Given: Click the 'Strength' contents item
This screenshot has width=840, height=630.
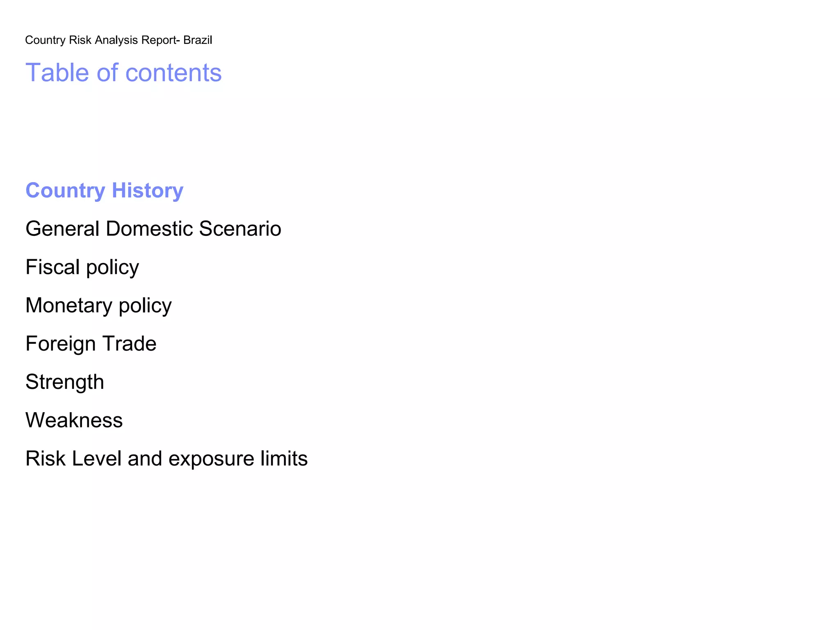Looking at the screenshot, I should [x=65, y=382].
